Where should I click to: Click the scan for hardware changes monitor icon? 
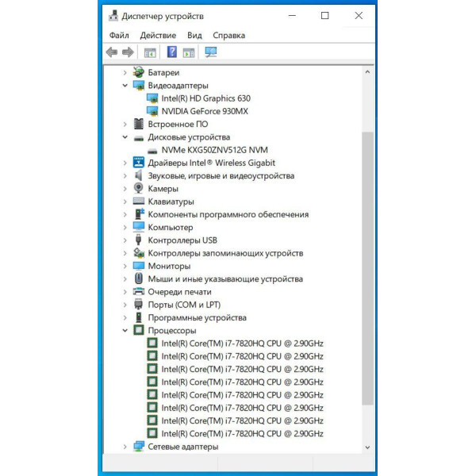[x=211, y=52]
